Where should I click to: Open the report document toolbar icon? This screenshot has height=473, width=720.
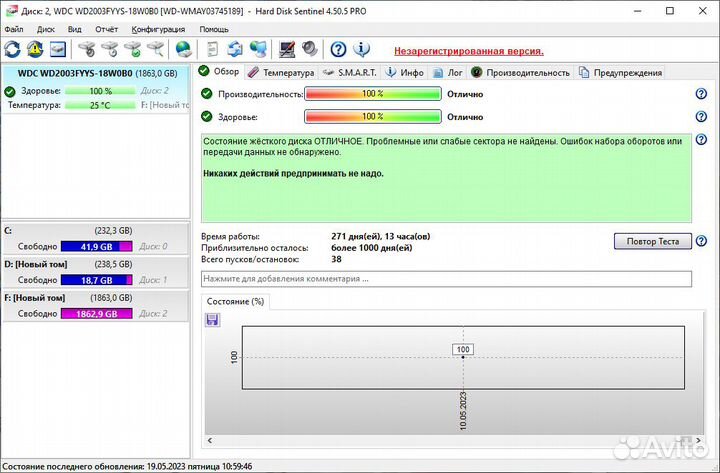213,49
